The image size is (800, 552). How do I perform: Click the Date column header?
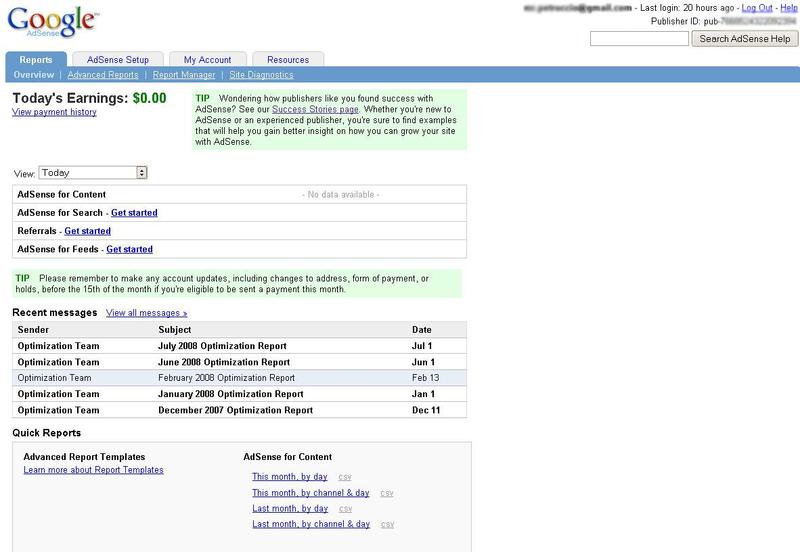tap(421, 330)
